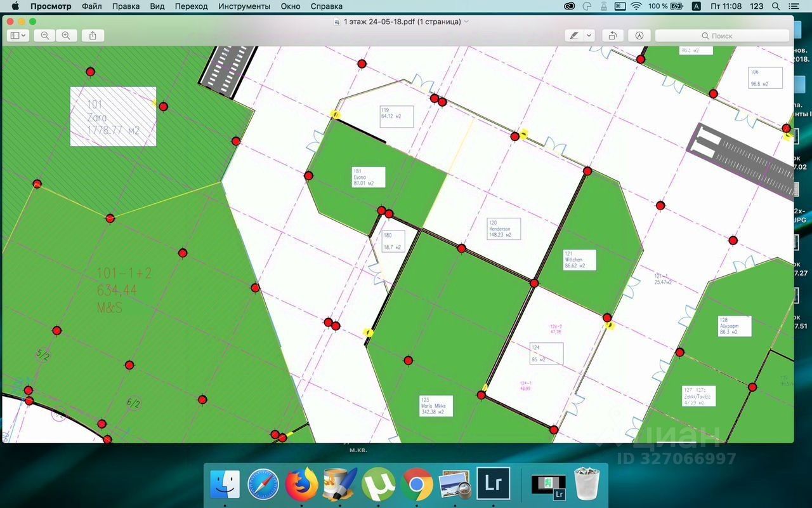812x508 pixels.
Task: Open the Правка menu
Action: [x=126, y=6]
